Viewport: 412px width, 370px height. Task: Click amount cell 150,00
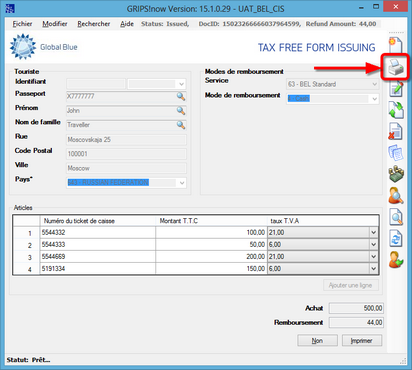pos(211,269)
